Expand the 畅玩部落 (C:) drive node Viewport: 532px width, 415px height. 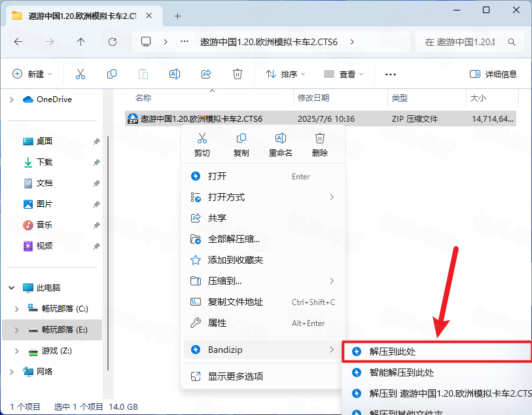click(16, 309)
